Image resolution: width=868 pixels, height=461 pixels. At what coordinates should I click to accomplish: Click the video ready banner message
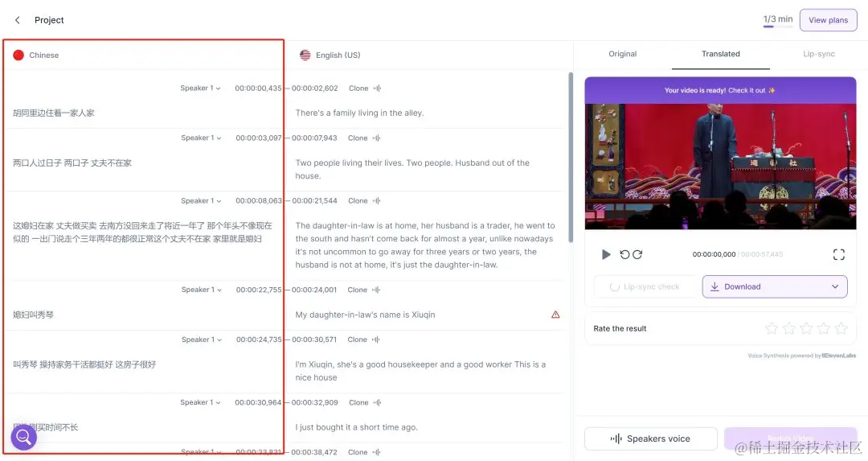pyautogui.click(x=720, y=90)
